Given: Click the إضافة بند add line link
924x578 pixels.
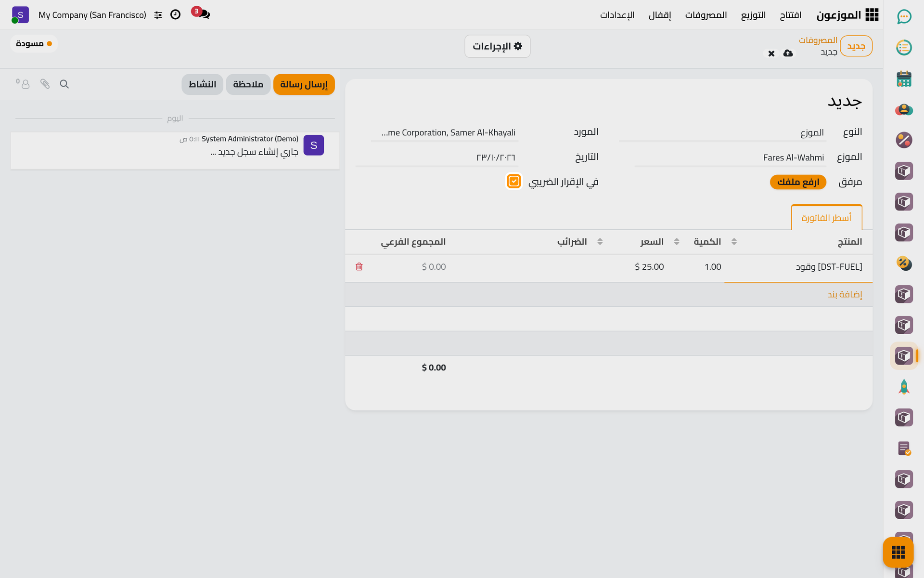Looking at the screenshot, I should pyautogui.click(x=845, y=294).
